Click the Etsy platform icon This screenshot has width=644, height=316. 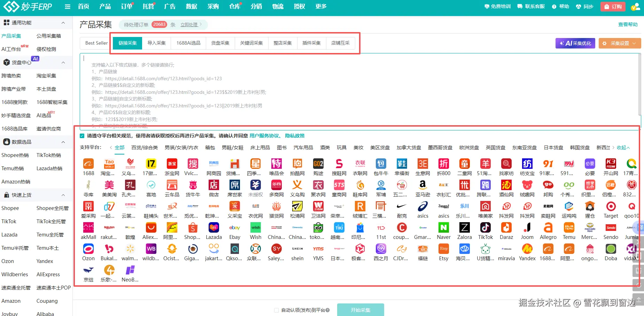pyautogui.click(x=444, y=249)
